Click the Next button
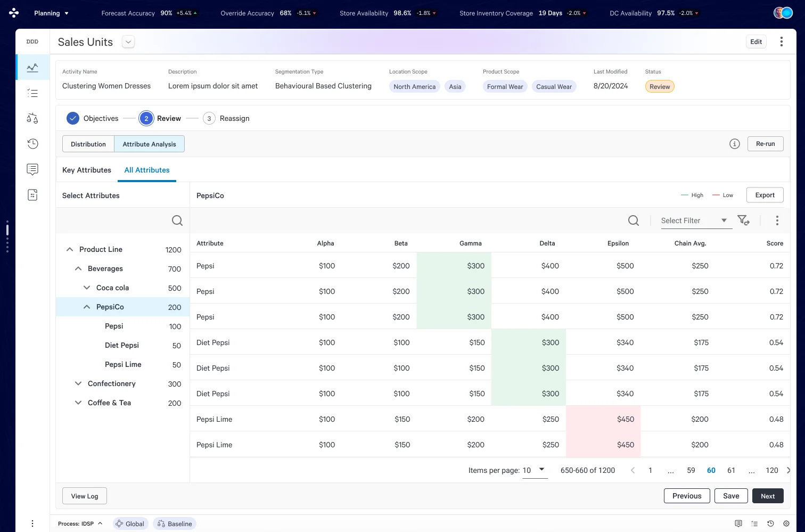The width and height of the screenshot is (805, 532). pos(768,496)
